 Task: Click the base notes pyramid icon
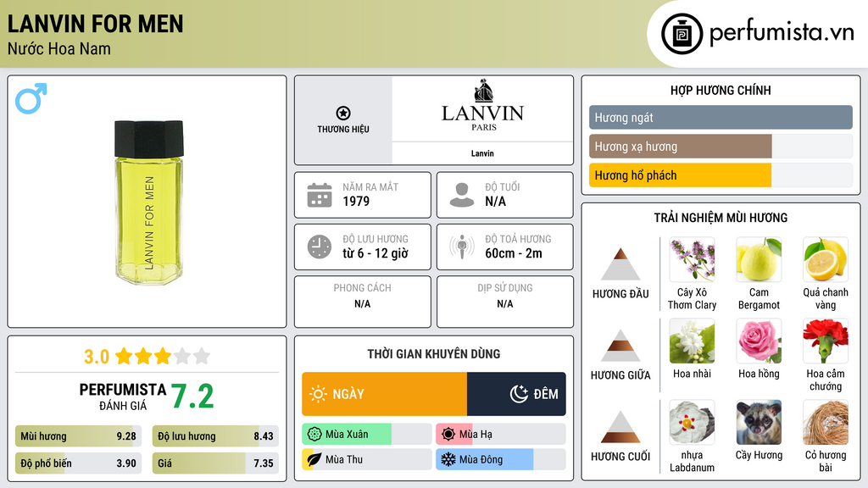[620, 427]
